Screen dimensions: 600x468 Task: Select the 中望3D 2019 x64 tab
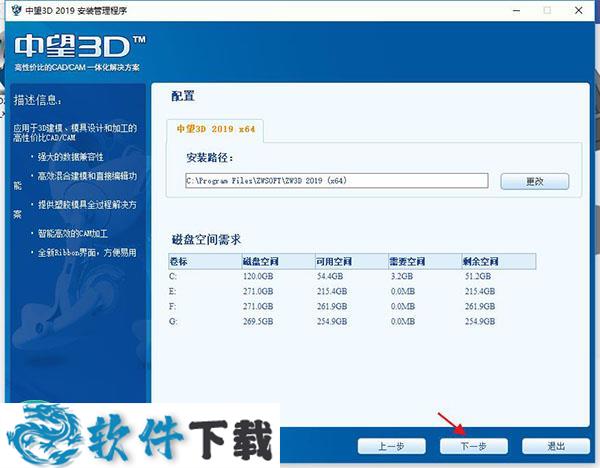215,129
